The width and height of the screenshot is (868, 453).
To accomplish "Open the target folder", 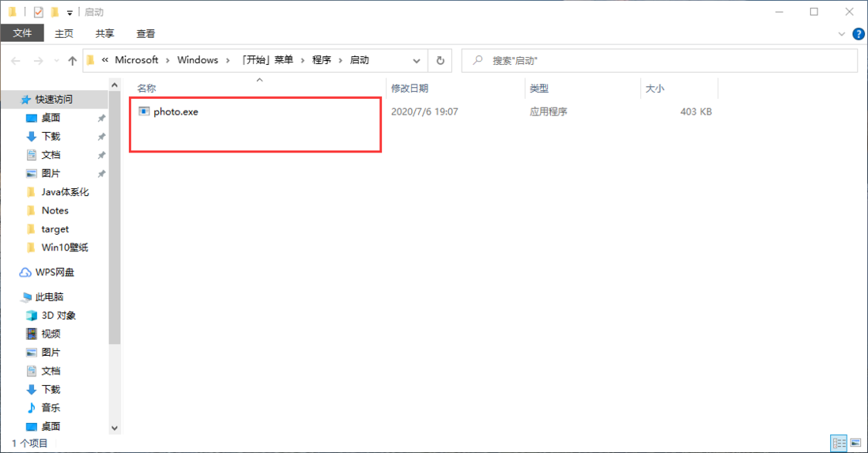I will coord(55,228).
